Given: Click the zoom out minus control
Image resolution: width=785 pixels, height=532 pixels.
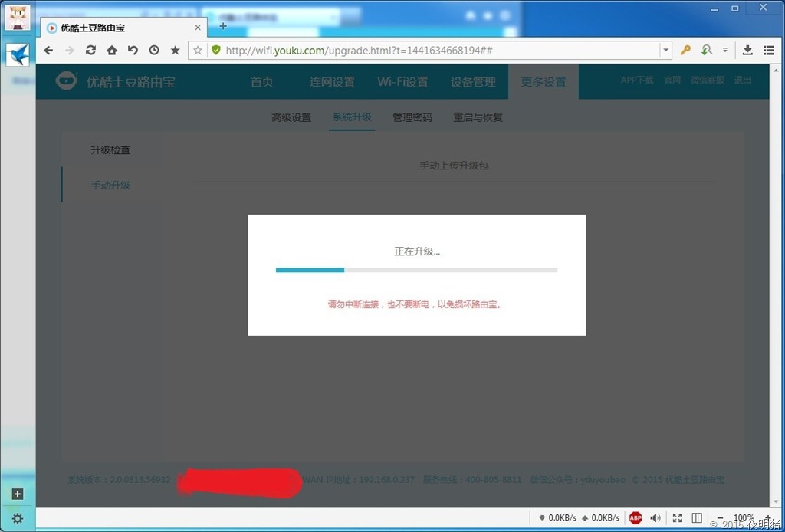Looking at the screenshot, I should coord(721,518).
